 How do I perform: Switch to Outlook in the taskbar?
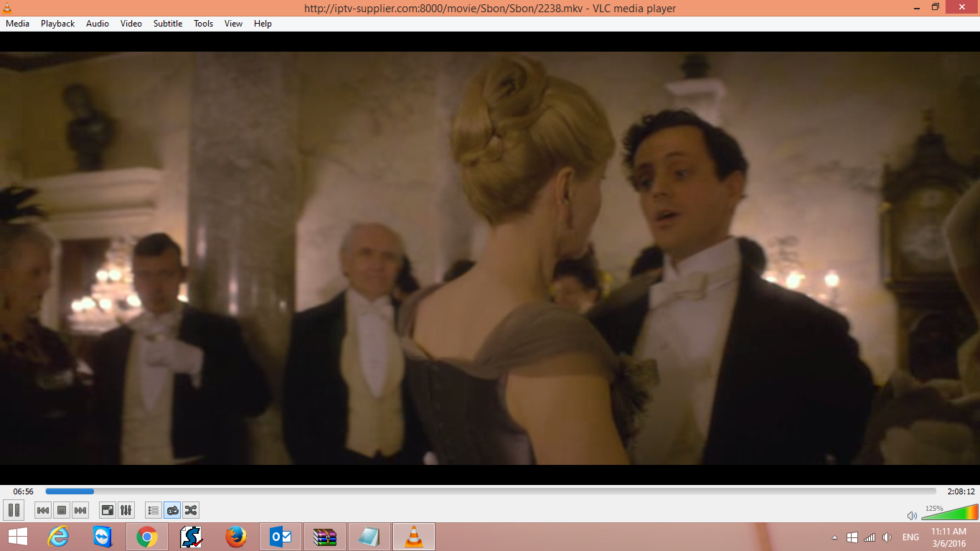pyautogui.click(x=281, y=537)
